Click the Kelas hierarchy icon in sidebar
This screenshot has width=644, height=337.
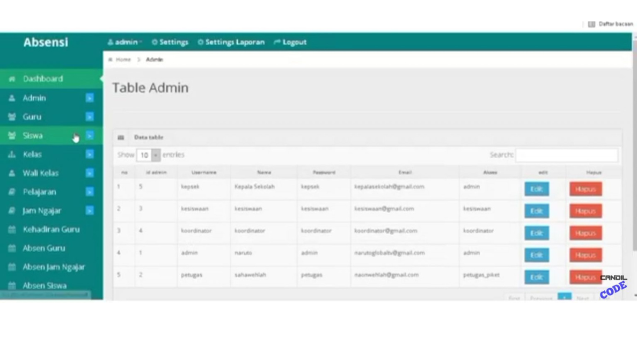click(x=12, y=155)
